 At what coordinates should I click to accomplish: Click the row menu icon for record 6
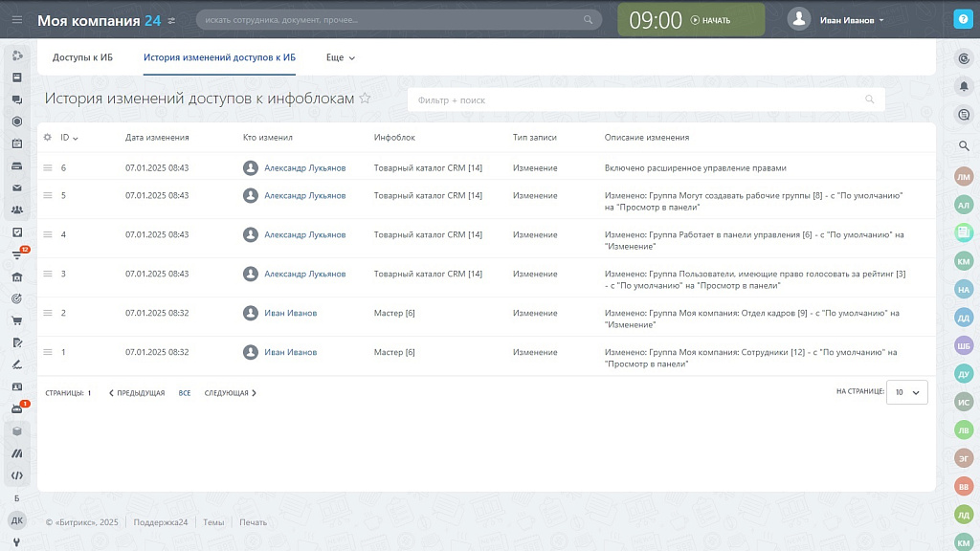coord(48,167)
